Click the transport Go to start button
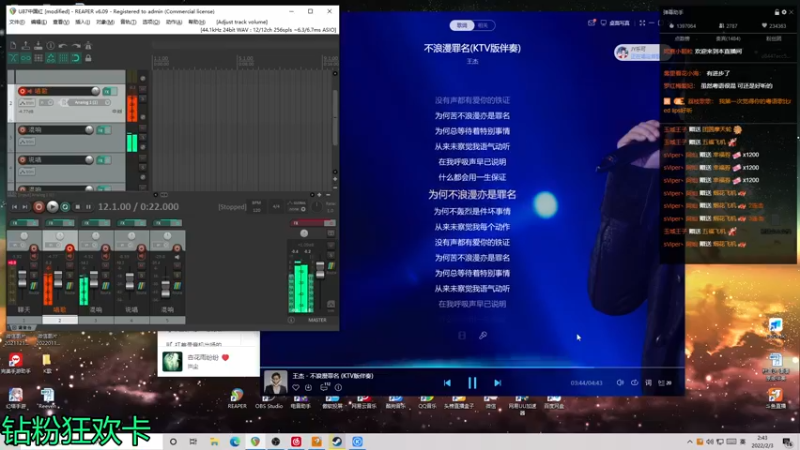This screenshot has width=800, height=450. (x=14, y=207)
